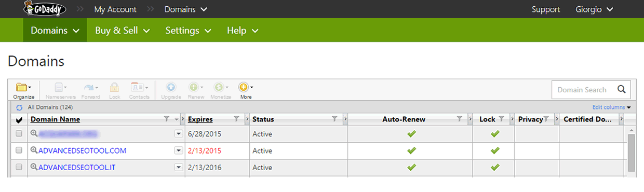Viewport: 644px width, 192px height.
Task: Expand the Edit columns dropdown
Action: (x=611, y=107)
